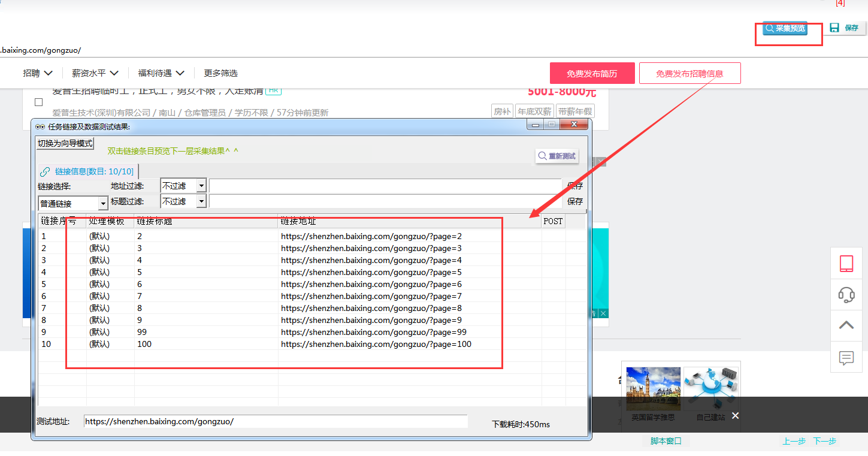Contact customer service via headset icon
This screenshot has width=868, height=456.
[x=846, y=295]
